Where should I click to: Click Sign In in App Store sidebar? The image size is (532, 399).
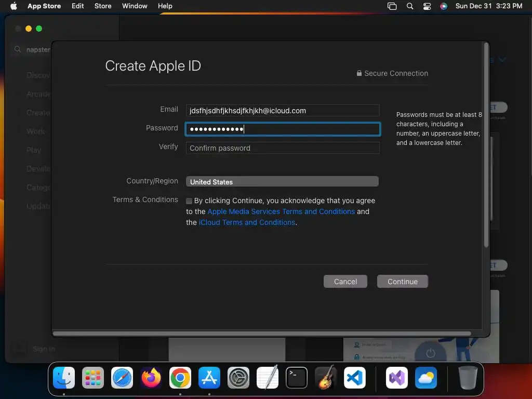(x=44, y=349)
